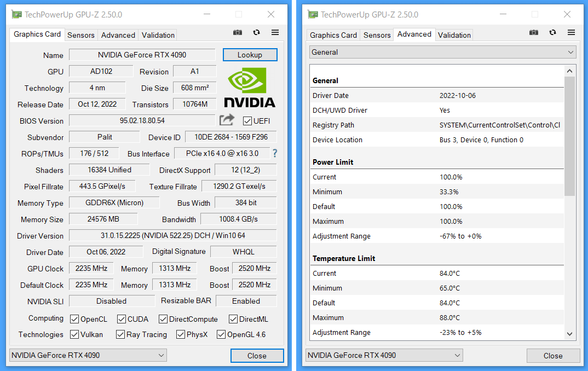Click the NVIDIA SLI field Disabled
The image size is (588, 371).
[x=112, y=301]
